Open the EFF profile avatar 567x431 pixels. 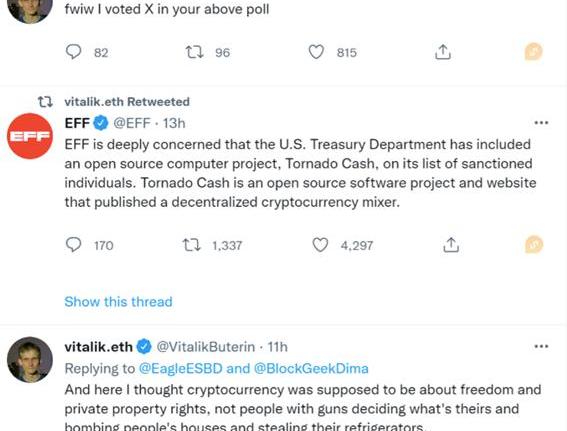tap(30, 136)
